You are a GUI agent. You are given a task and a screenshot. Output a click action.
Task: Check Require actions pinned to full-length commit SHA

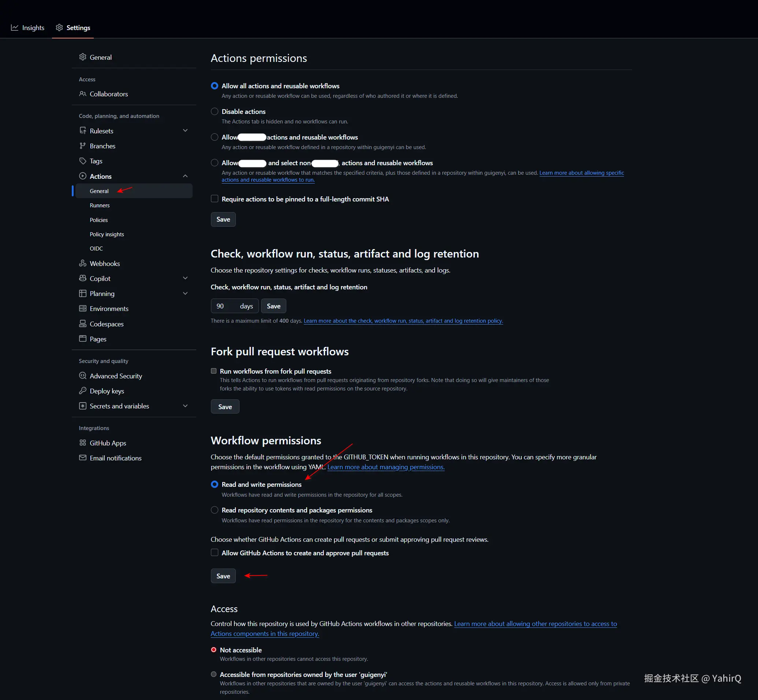tap(214, 199)
